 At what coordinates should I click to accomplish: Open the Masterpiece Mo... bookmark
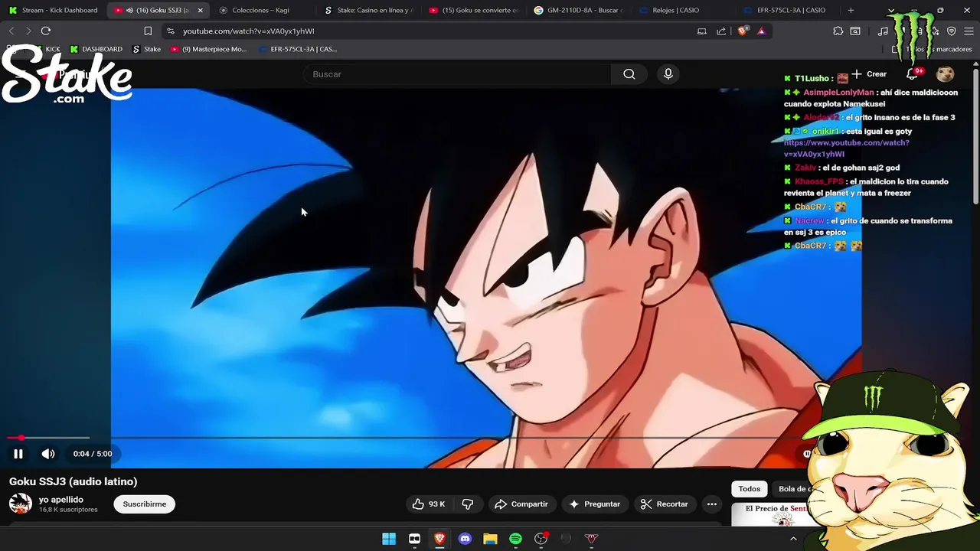pos(208,49)
